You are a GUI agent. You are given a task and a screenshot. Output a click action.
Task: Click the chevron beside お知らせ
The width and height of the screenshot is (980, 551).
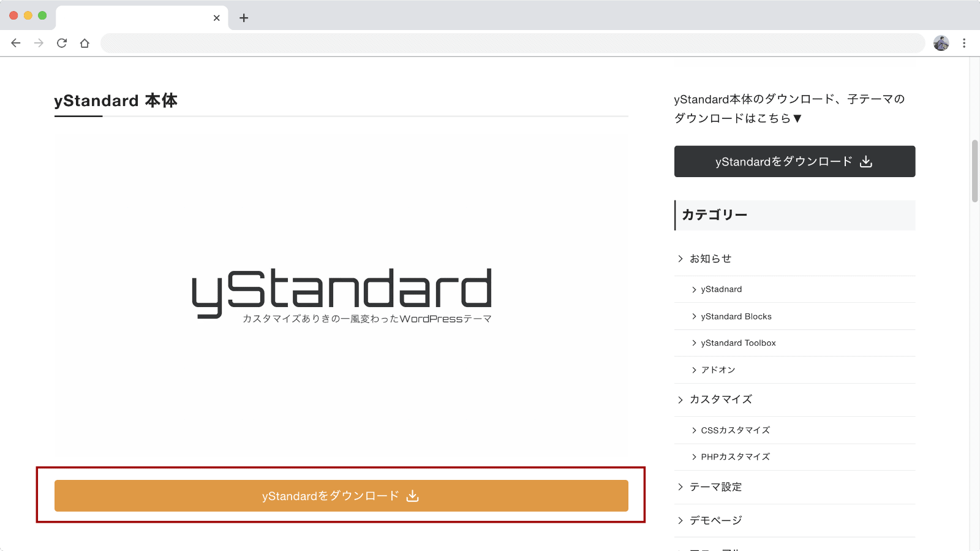[680, 259]
